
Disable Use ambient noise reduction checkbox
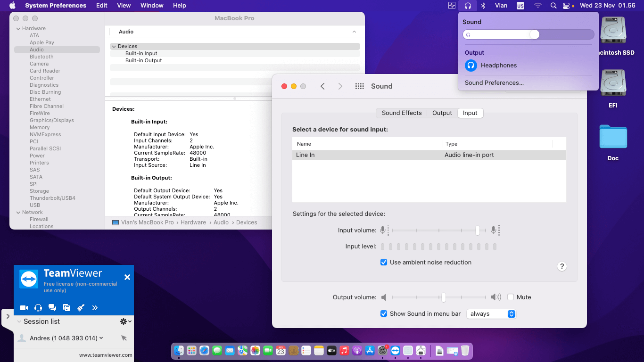384,263
